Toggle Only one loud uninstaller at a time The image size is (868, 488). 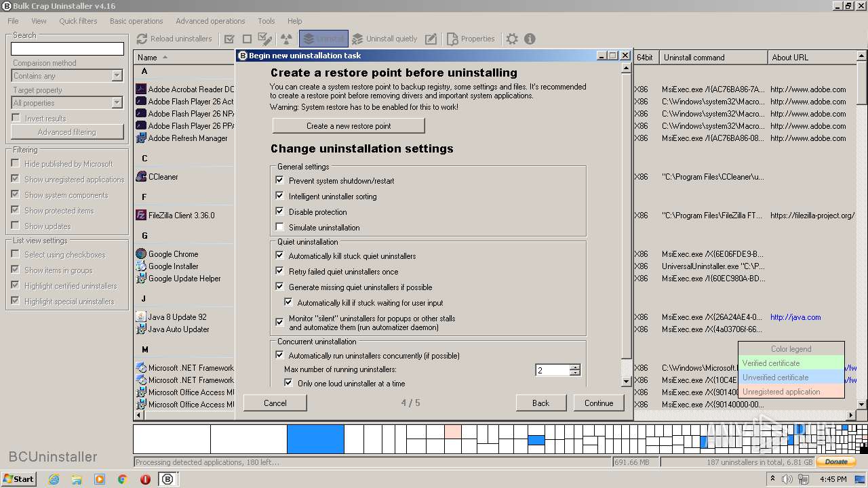(x=288, y=383)
